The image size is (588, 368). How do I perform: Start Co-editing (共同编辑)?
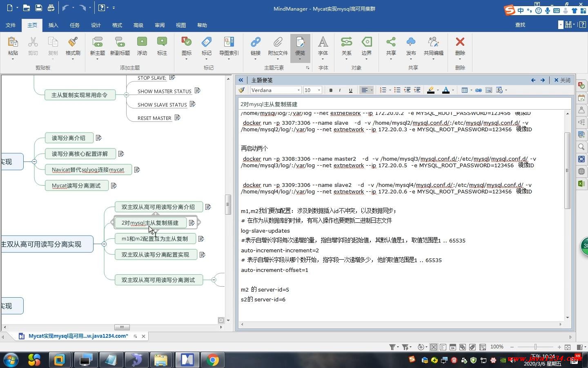pyautogui.click(x=433, y=42)
